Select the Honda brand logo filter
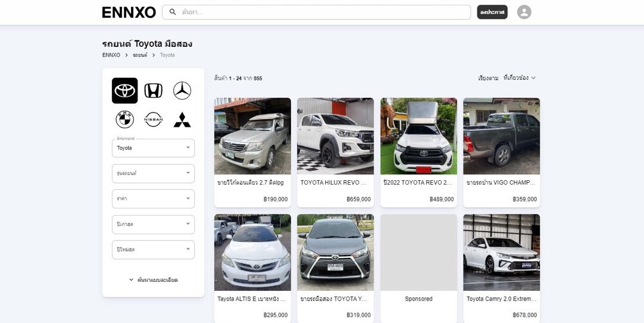The width and height of the screenshot is (644, 323). point(153,91)
